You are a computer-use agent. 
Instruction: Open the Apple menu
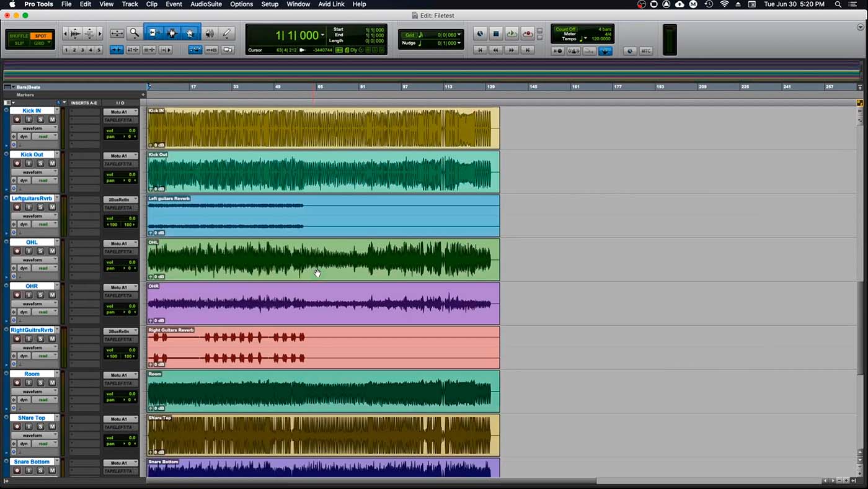(12, 4)
